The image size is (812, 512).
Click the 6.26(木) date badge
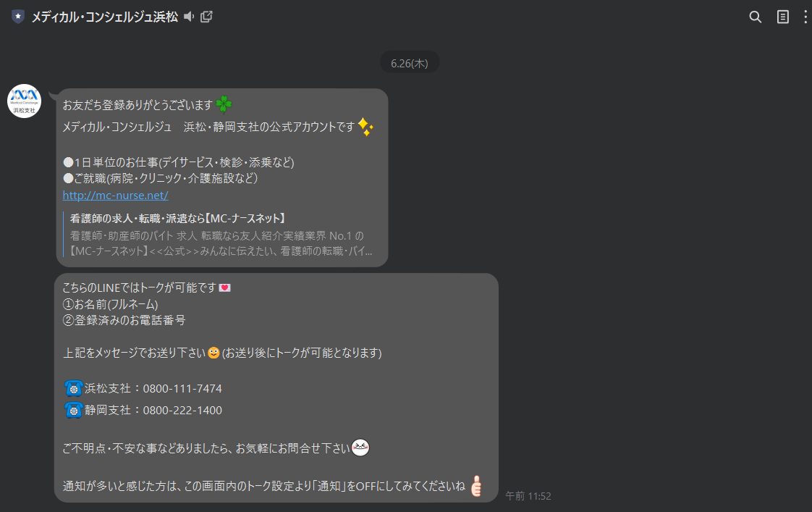tap(410, 63)
